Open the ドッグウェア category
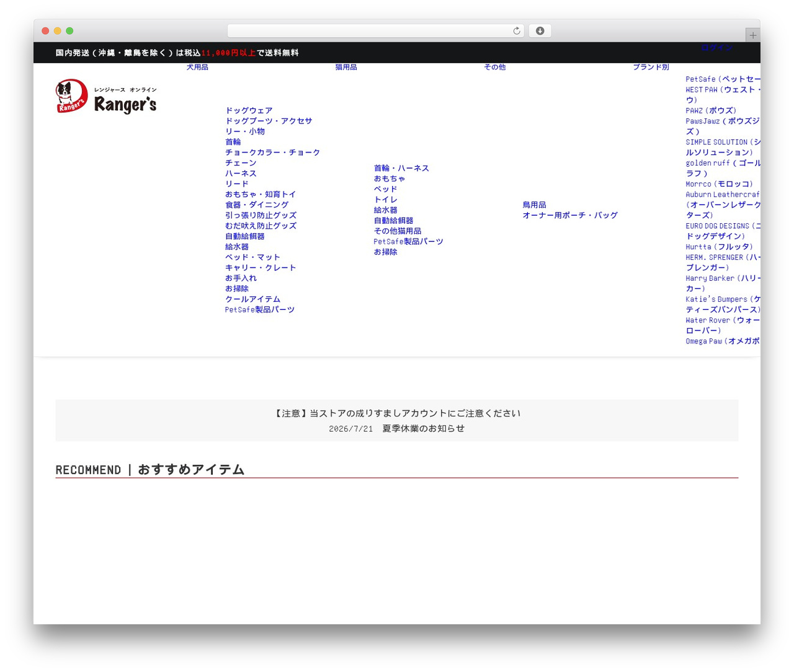This screenshot has height=672, width=794. point(249,110)
